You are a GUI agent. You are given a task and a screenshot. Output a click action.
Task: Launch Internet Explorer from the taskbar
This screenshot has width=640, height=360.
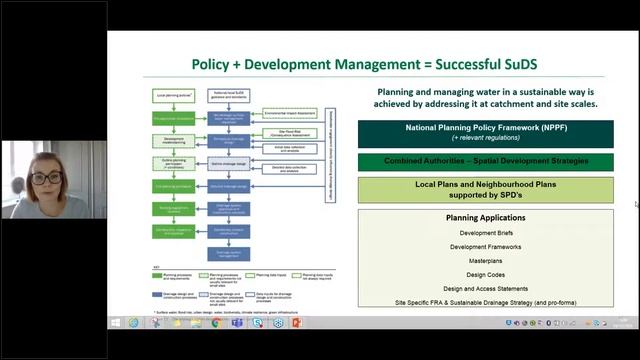click(x=134, y=323)
